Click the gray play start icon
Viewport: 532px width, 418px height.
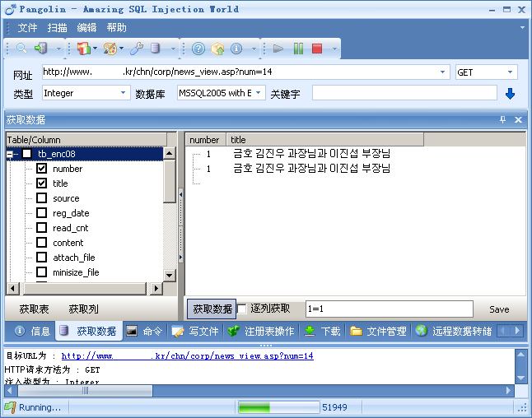(278, 49)
